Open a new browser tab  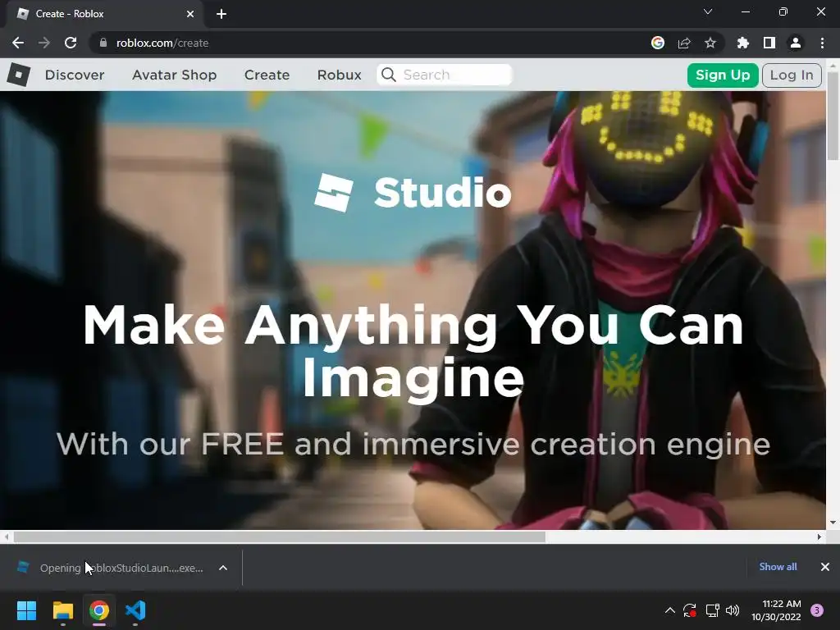pos(221,14)
